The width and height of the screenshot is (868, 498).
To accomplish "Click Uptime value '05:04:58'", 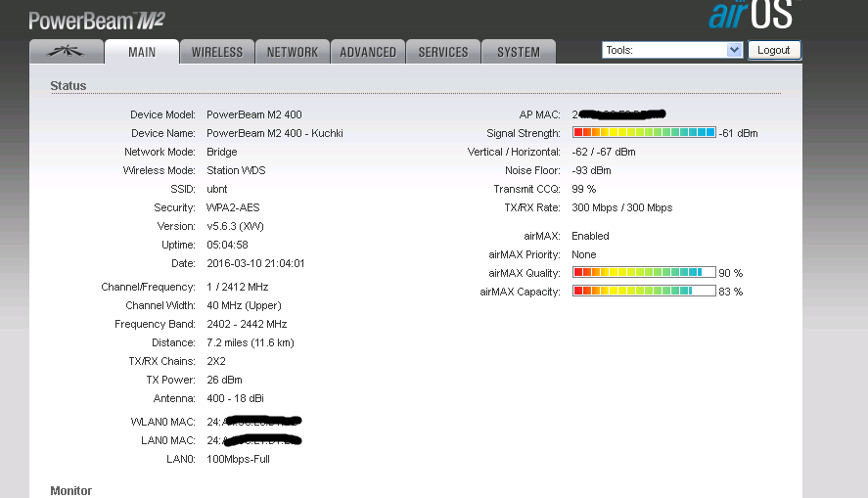I will tap(227, 245).
